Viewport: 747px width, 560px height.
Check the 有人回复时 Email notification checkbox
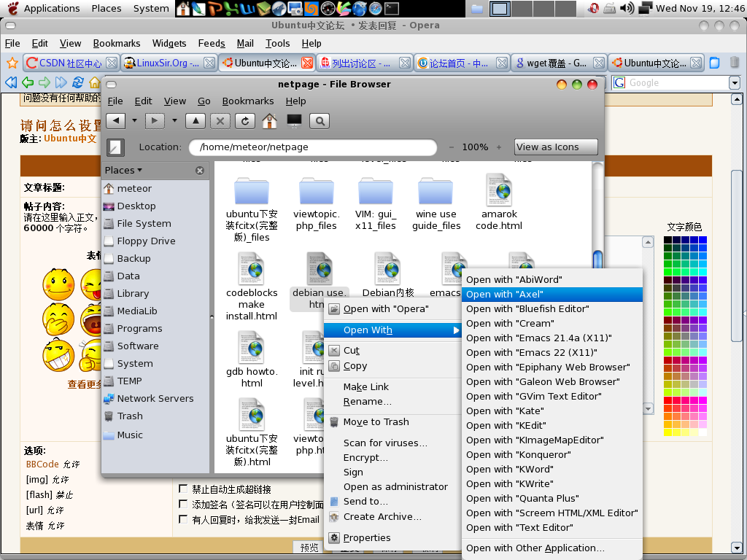click(182, 519)
